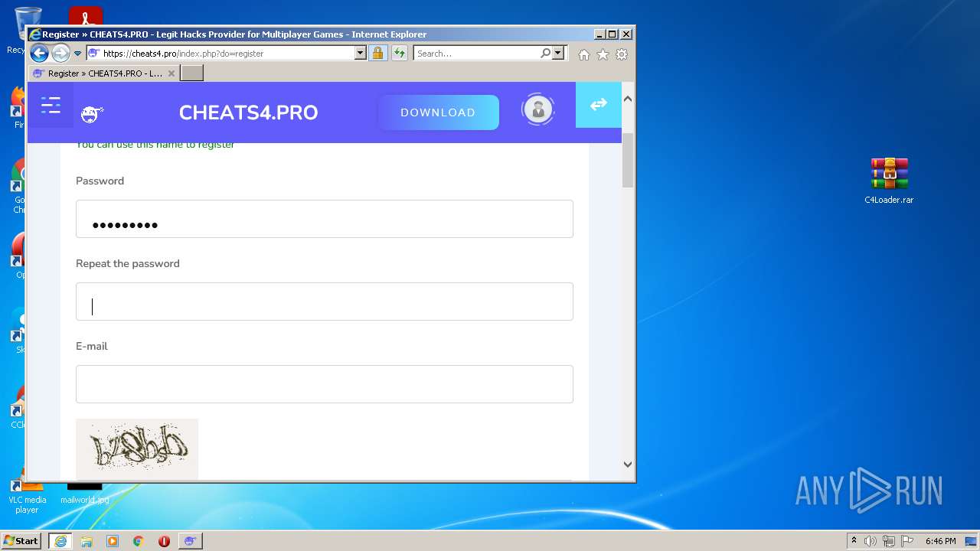Viewport: 980px width, 551px height.
Task: Click the E-mail input field
Action: click(x=325, y=384)
